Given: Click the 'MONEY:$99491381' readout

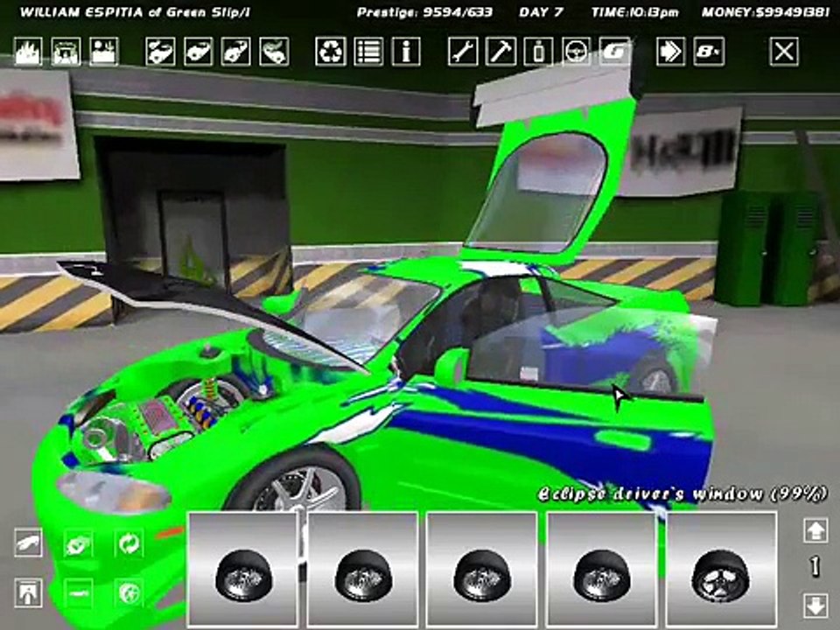Looking at the screenshot, I should (x=766, y=12).
